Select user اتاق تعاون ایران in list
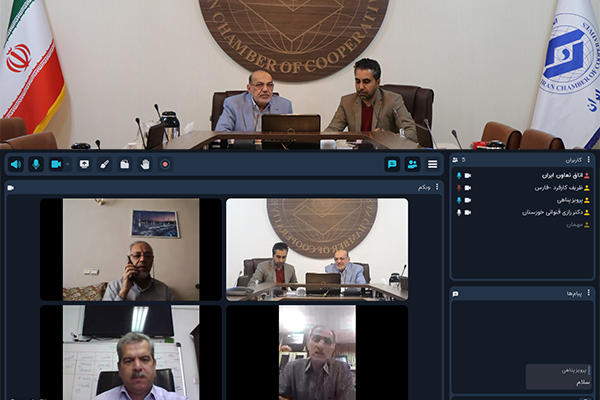 click(555, 176)
